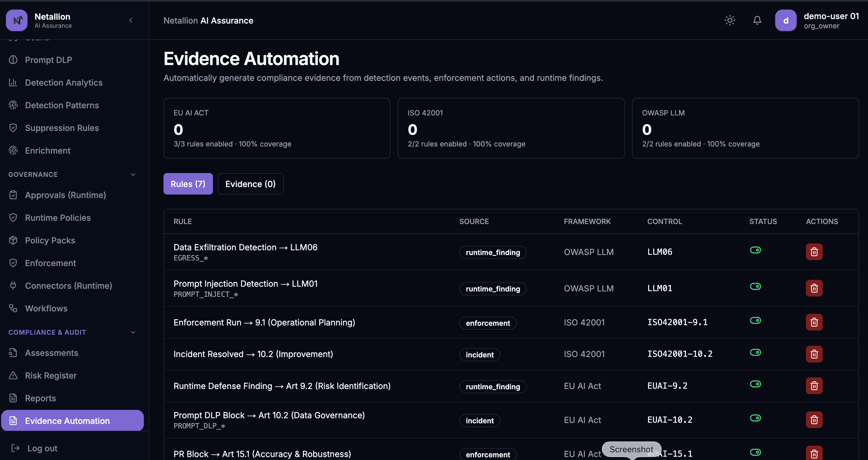Toggle status of Prompt DLP Block rule

755,418
